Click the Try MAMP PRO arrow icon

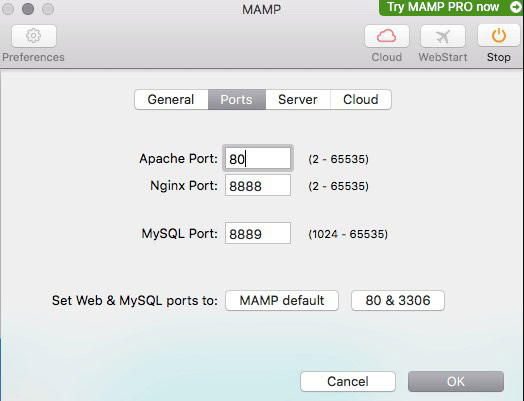(x=516, y=7)
